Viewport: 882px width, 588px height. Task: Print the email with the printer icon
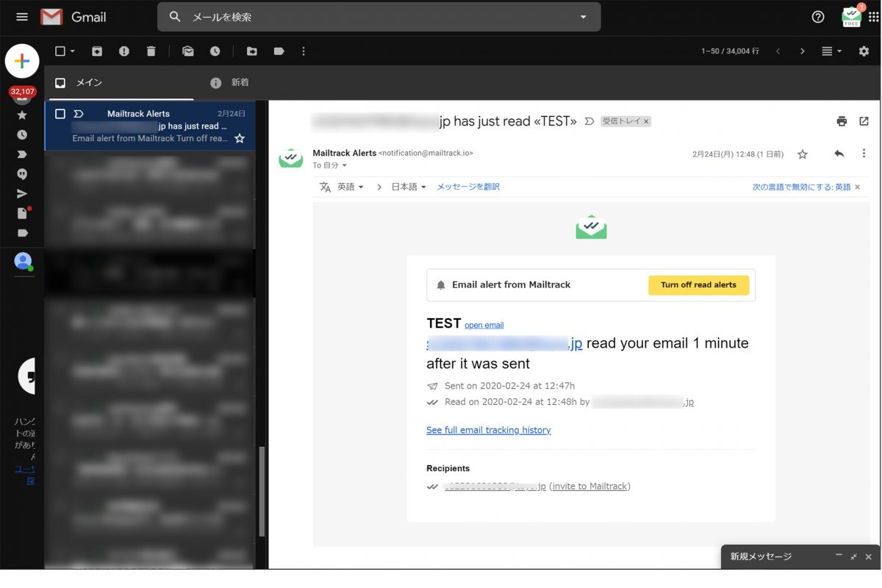click(x=842, y=121)
